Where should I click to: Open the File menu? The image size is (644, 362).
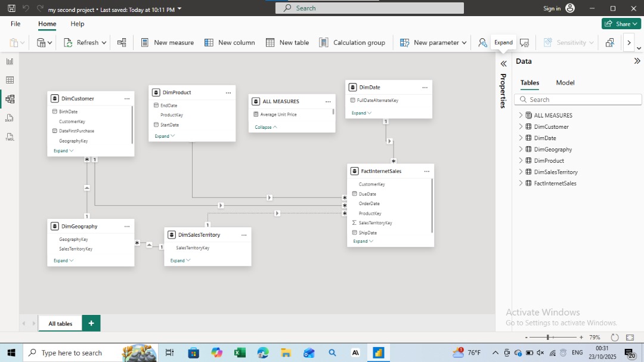click(16, 24)
